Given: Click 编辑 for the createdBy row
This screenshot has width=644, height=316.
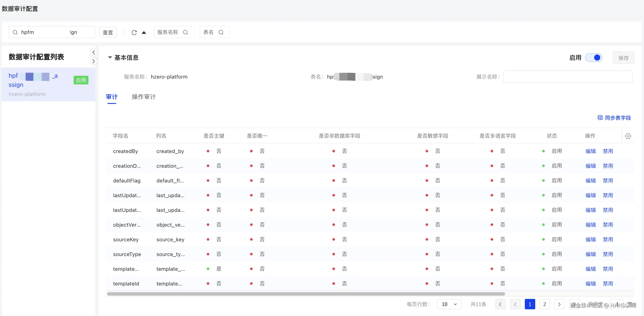Looking at the screenshot, I should tap(590, 151).
